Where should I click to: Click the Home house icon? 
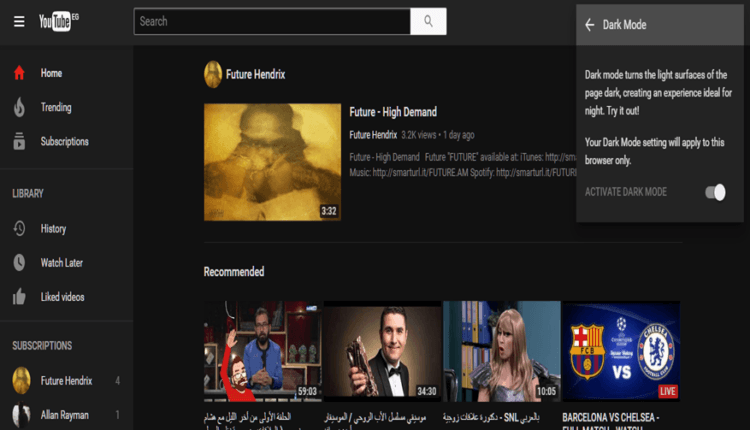point(19,73)
